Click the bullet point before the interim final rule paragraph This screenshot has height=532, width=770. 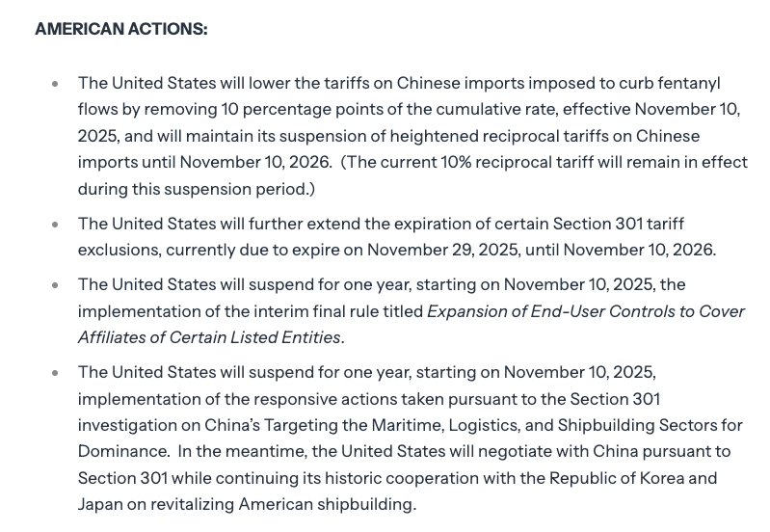pyautogui.click(x=56, y=285)
